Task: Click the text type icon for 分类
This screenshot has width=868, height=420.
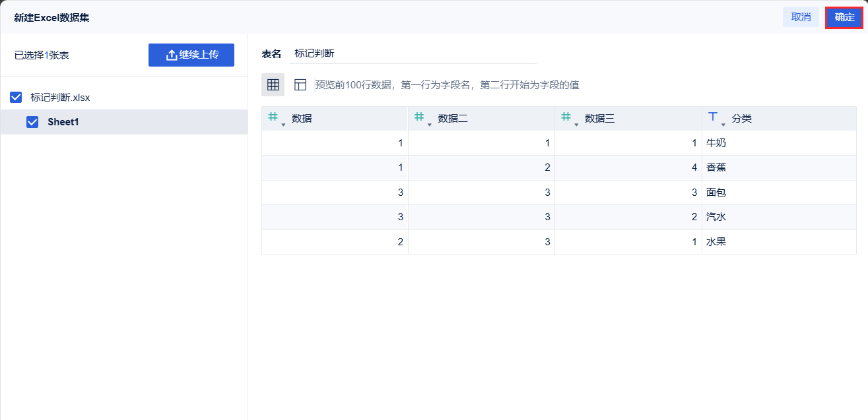Action: [x=712, y=117]
